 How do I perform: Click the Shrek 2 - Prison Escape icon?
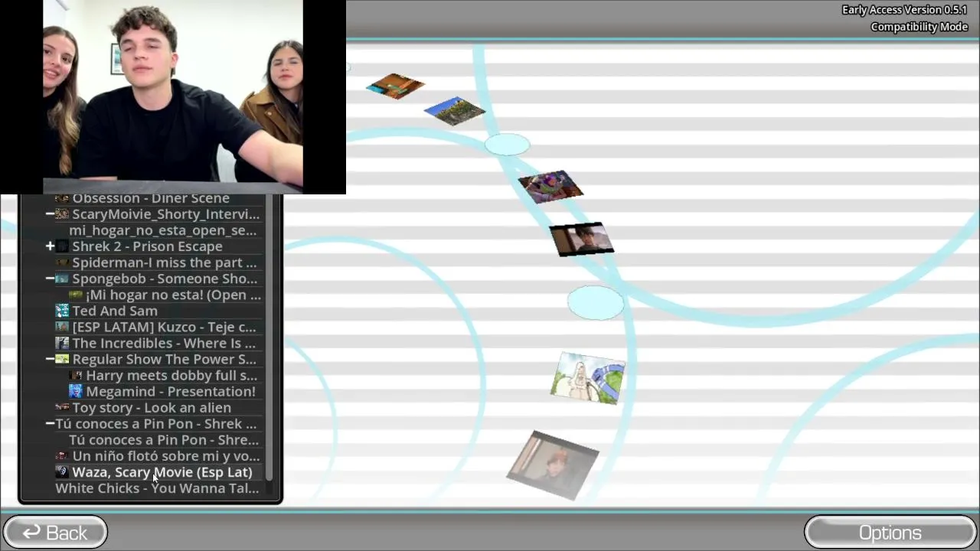tap(62, 246)
